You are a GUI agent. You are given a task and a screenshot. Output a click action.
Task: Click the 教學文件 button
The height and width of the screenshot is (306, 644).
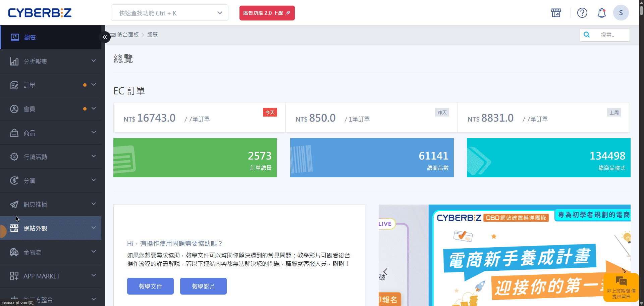[150, 286]
